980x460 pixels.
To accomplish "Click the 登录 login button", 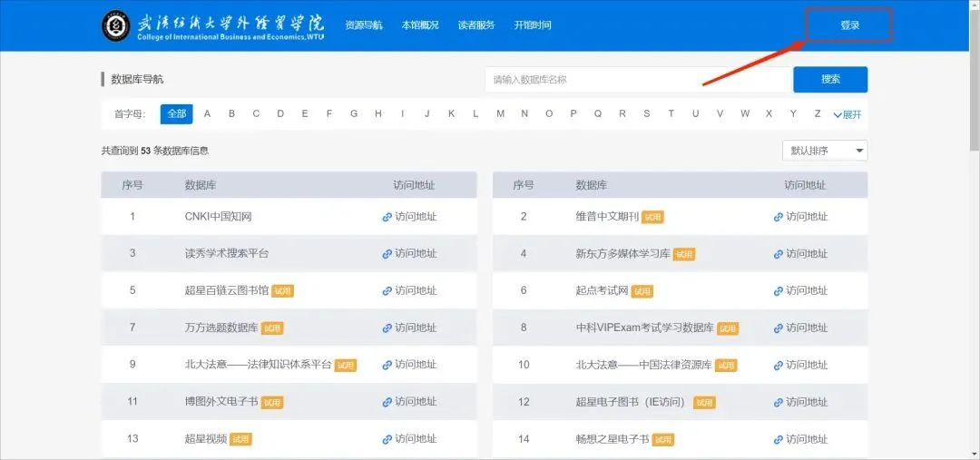I will coord(849,25).
